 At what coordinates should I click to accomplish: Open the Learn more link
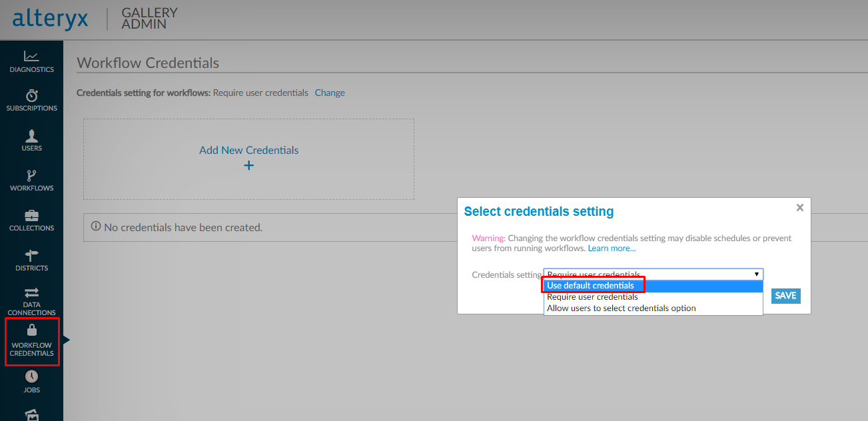click(x=611, y=247)
